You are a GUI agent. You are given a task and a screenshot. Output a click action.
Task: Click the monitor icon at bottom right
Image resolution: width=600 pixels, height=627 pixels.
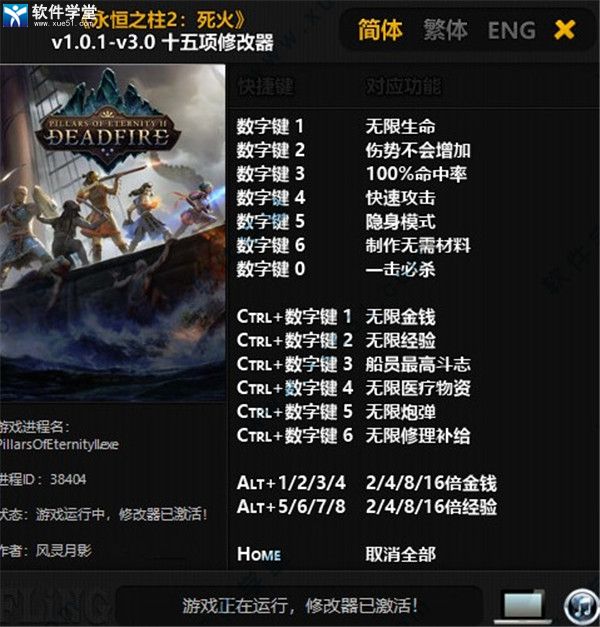(x=522, y=606)
